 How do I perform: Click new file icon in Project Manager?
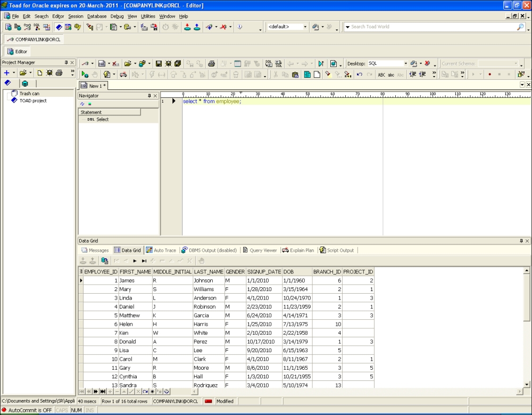[x=40, y=72]
